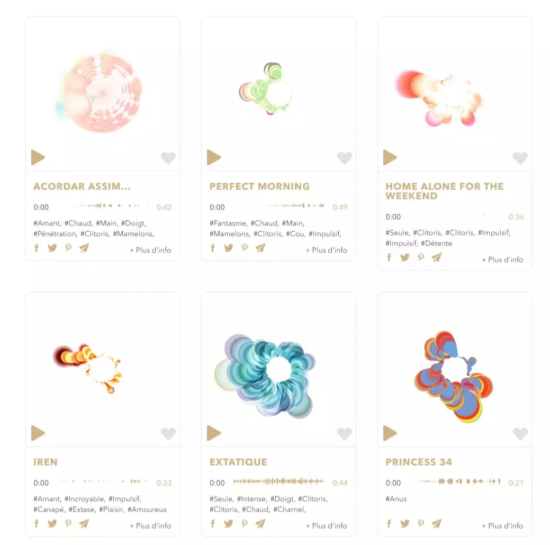
Task: Pin Home Alone For The Weekend to Pinterest
Action: click(x=421, y=258)
